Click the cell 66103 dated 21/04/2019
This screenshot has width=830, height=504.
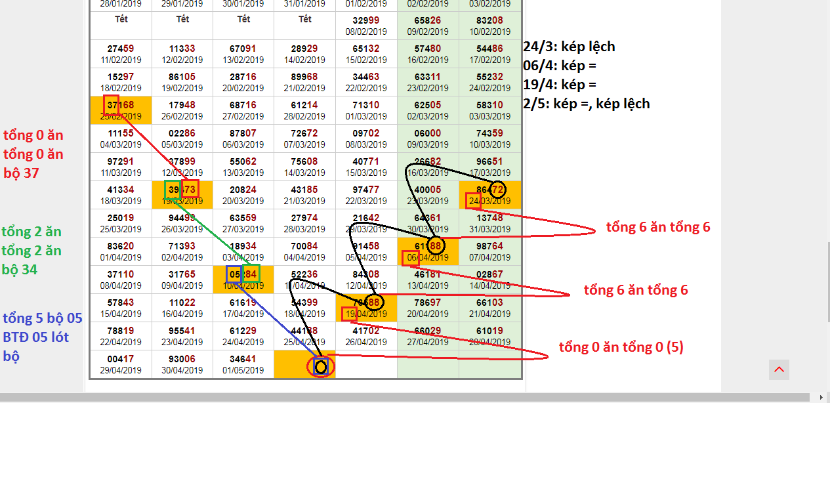(489, 308)
